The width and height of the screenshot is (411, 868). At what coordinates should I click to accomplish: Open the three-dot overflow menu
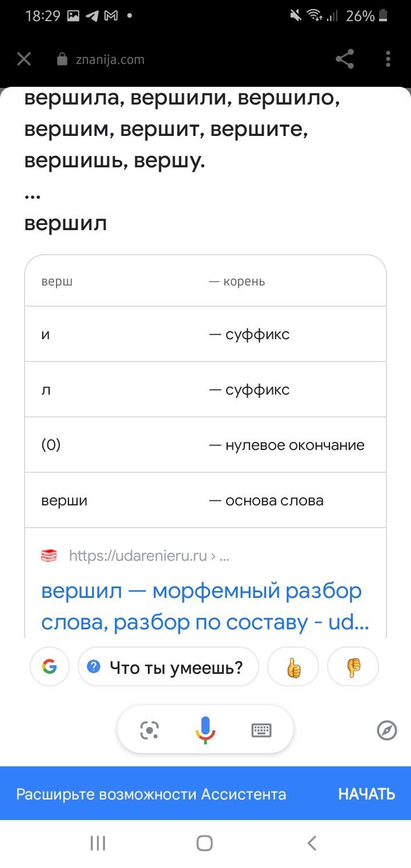(x=388, y=59)
